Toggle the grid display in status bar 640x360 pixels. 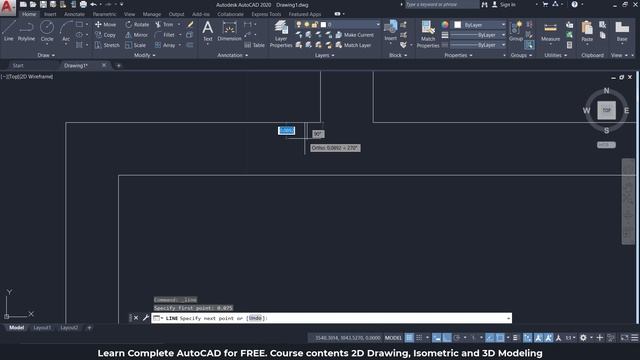(x=409, y=338)
